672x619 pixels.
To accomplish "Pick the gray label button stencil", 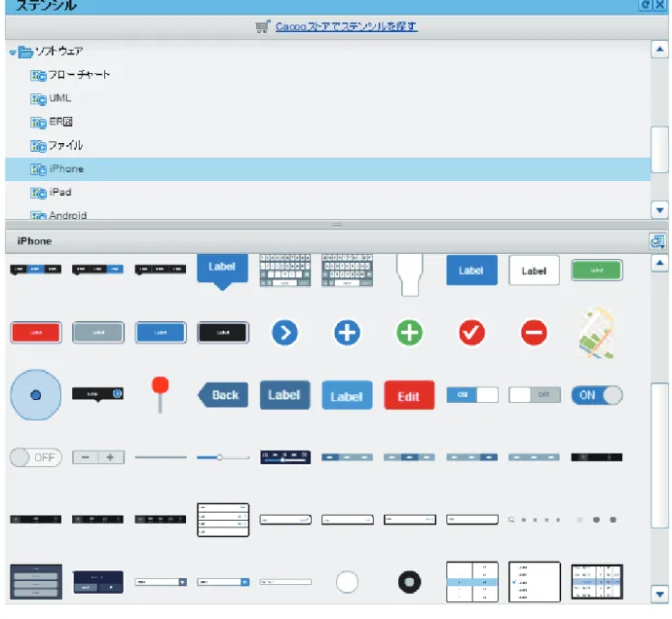I will click(98, 333).
